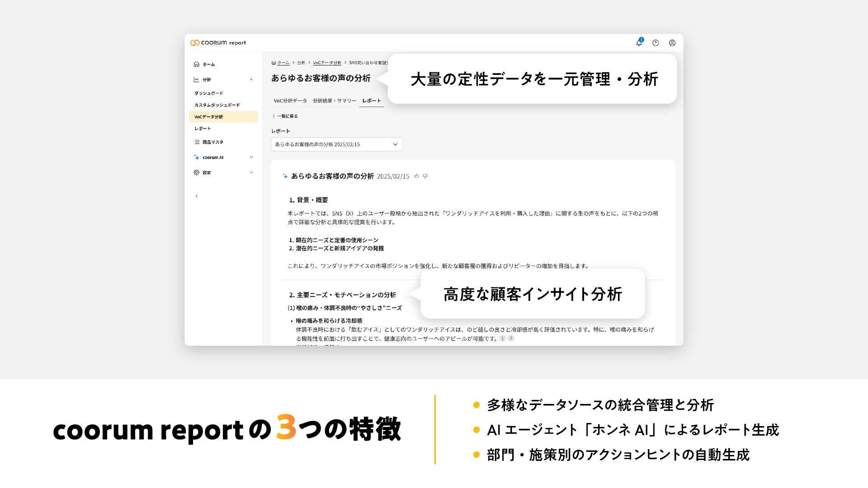The image size is (868, 488).
Task: Click the help question mark icon
Action: 656,43
